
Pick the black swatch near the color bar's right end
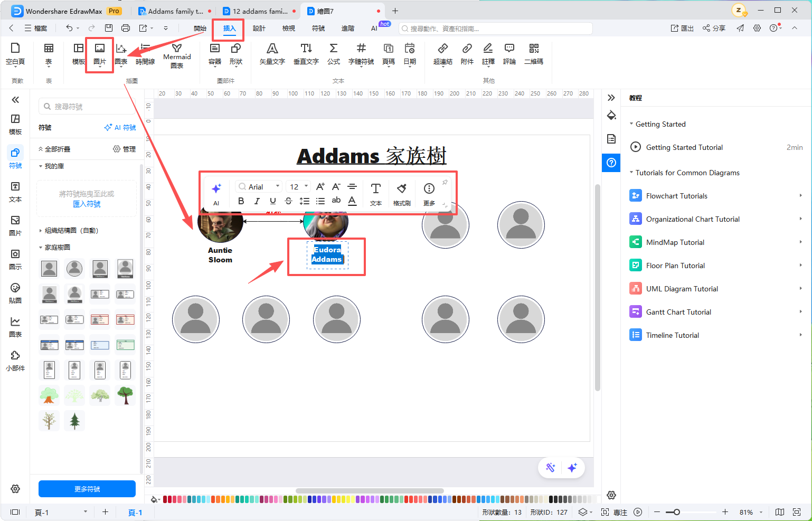(x=552, y=499)
